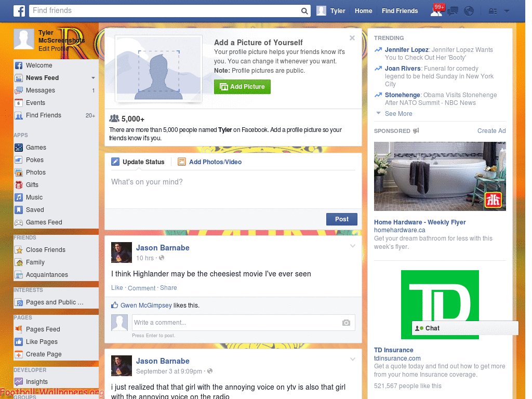Open account menu dropdown arrow in top bar
This screenshot has height=399, width=532.
coord(507,11)
